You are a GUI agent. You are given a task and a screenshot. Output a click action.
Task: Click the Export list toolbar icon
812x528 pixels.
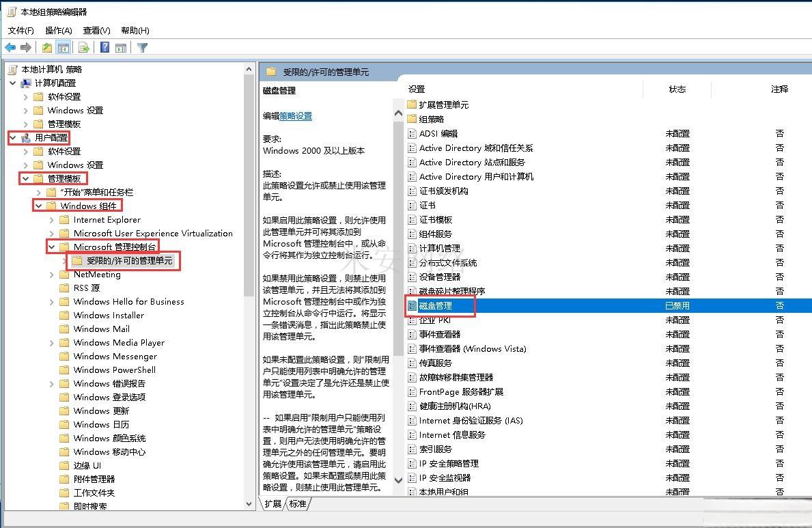(83, 48)
